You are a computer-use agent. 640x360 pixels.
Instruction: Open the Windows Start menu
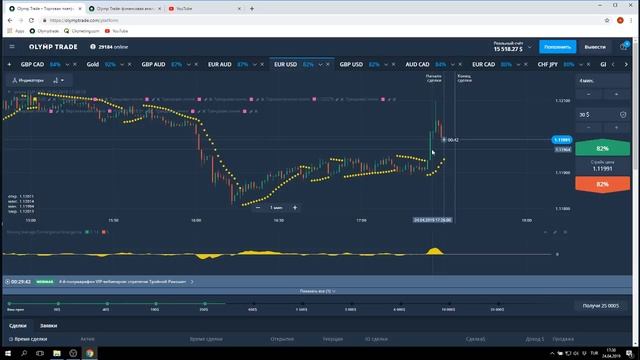pos(8,353)
